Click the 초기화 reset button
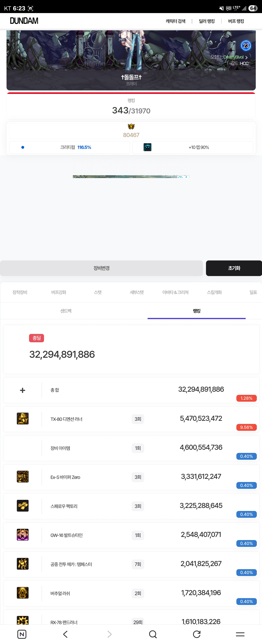 (x=234, y=268)
